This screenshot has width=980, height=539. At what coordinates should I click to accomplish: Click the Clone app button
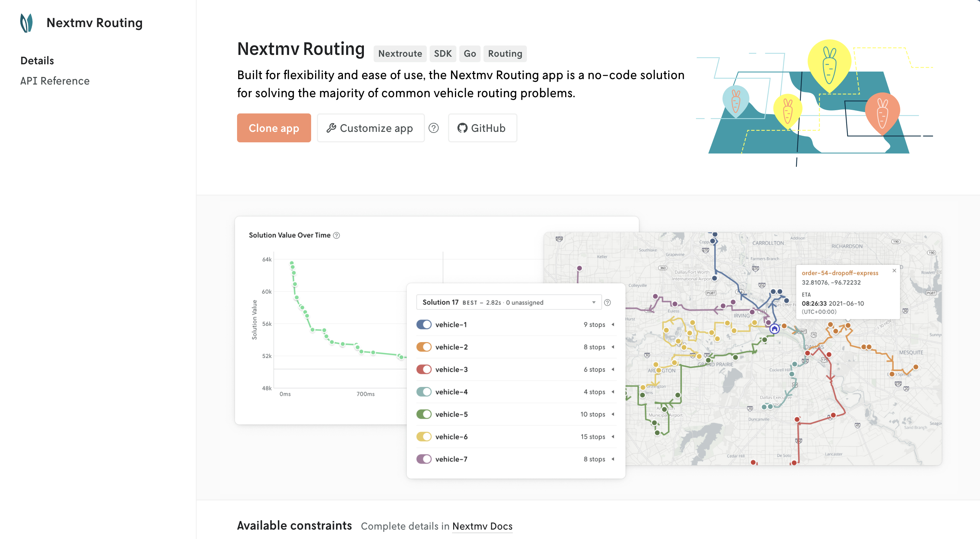coord(274,128)
